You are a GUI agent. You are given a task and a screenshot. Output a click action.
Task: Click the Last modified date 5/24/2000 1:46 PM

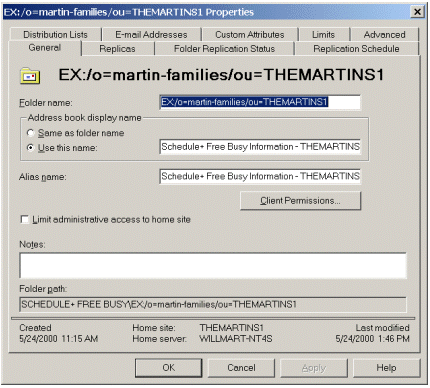(x=372, y=339)
